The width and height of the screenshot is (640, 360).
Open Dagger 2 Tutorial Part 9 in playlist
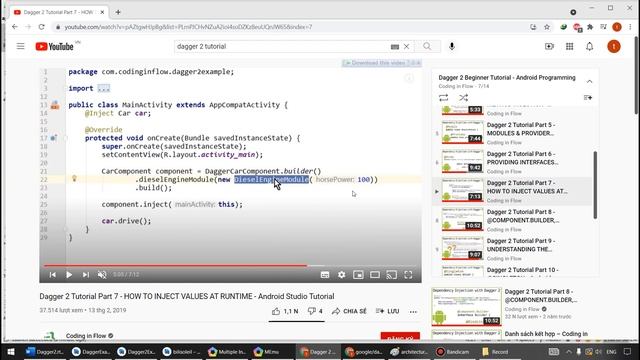point(512,249)
